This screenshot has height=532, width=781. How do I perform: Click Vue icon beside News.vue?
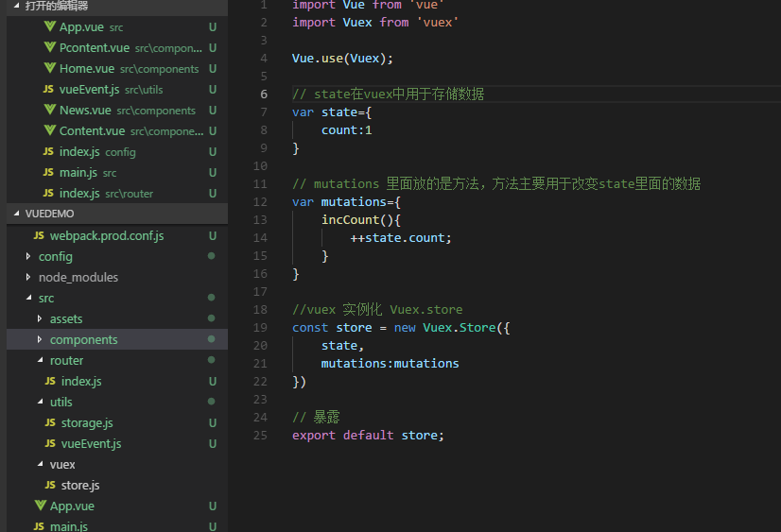(50, 110)
